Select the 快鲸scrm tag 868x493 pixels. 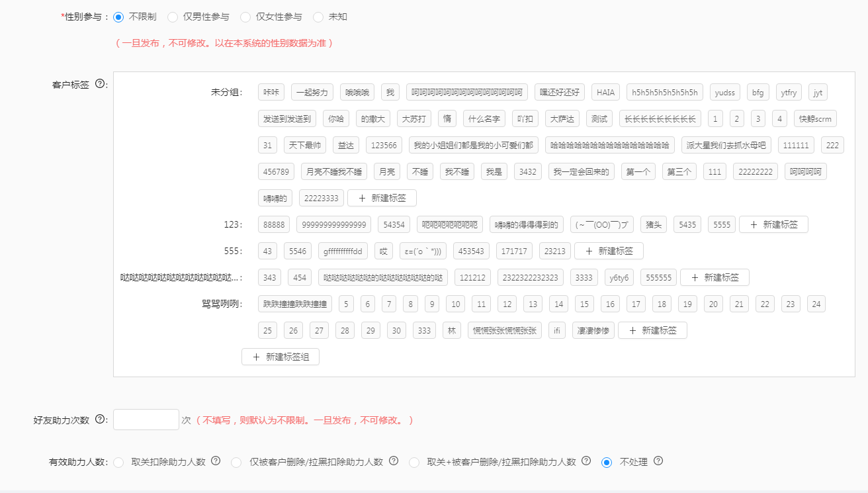815,118
